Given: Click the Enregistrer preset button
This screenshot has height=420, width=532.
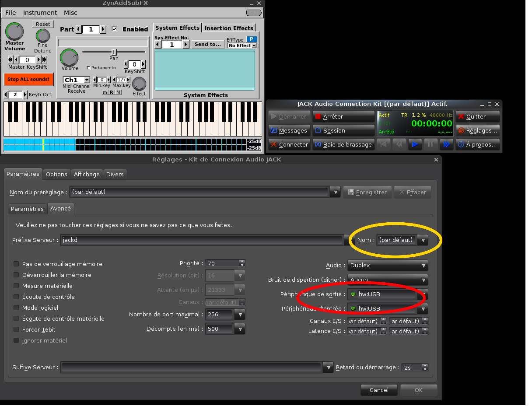Looking at the screenshot, I should pyautogui.click(x=367, y=192).
